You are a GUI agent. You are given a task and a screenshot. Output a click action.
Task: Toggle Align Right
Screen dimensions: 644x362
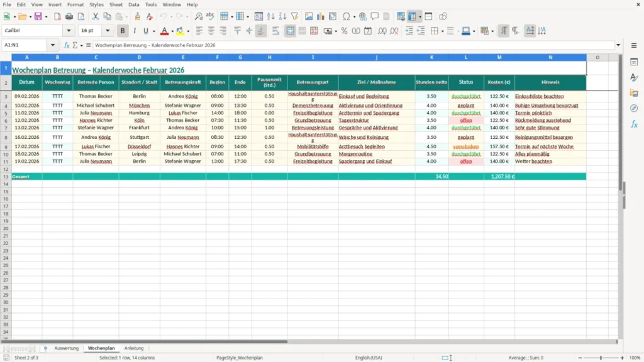coord(223,31)
